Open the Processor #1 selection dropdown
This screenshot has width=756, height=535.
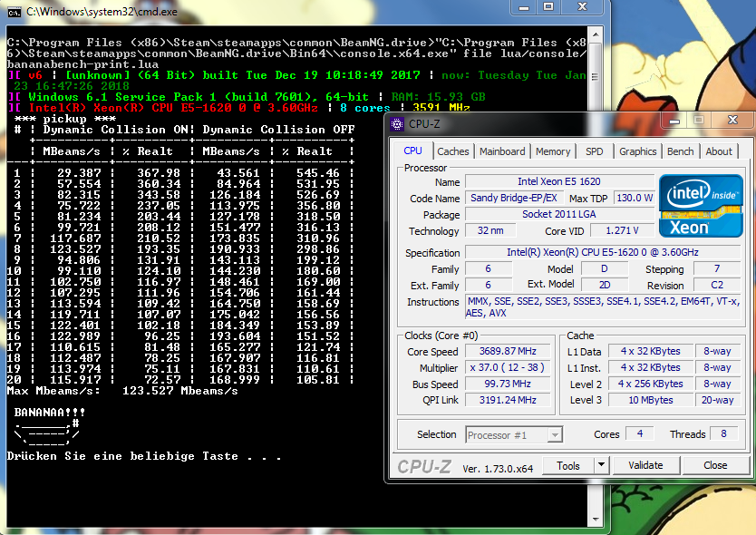pos(514,435)
